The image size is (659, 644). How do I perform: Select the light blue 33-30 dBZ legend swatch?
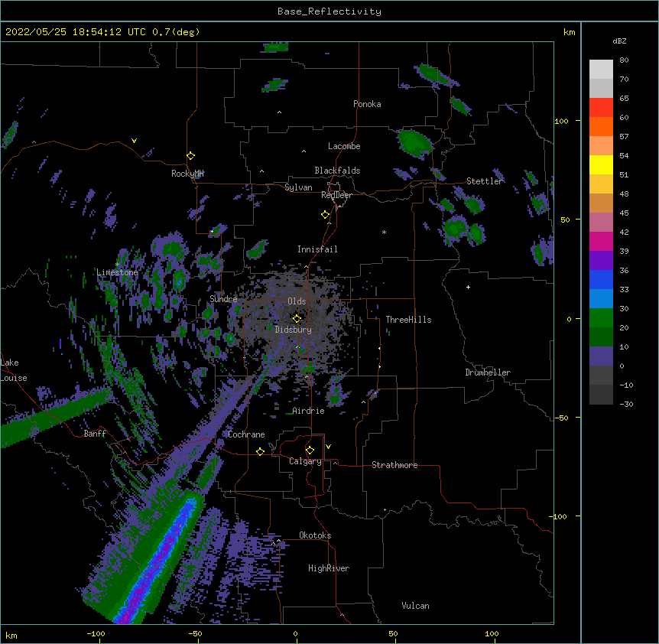point(601,299)
